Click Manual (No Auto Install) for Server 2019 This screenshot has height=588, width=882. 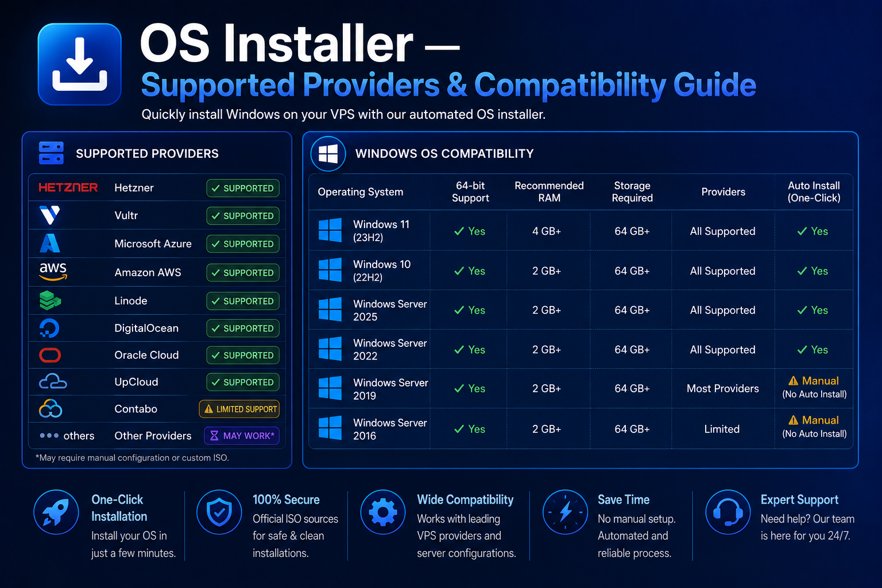tap(814, 387)
